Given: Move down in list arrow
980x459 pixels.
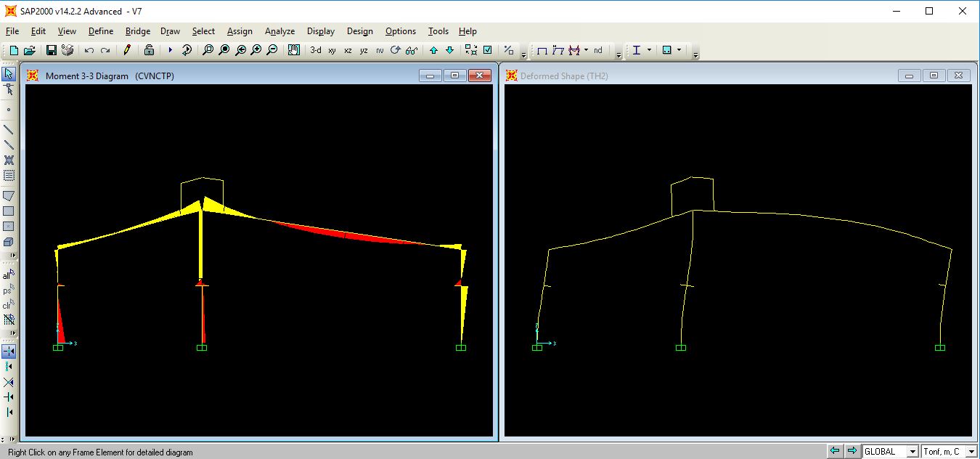Looking at the screenshot, I should [x=449, y=50].
